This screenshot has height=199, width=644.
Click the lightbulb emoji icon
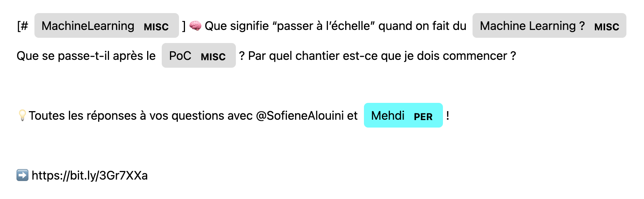coord(22,115)
